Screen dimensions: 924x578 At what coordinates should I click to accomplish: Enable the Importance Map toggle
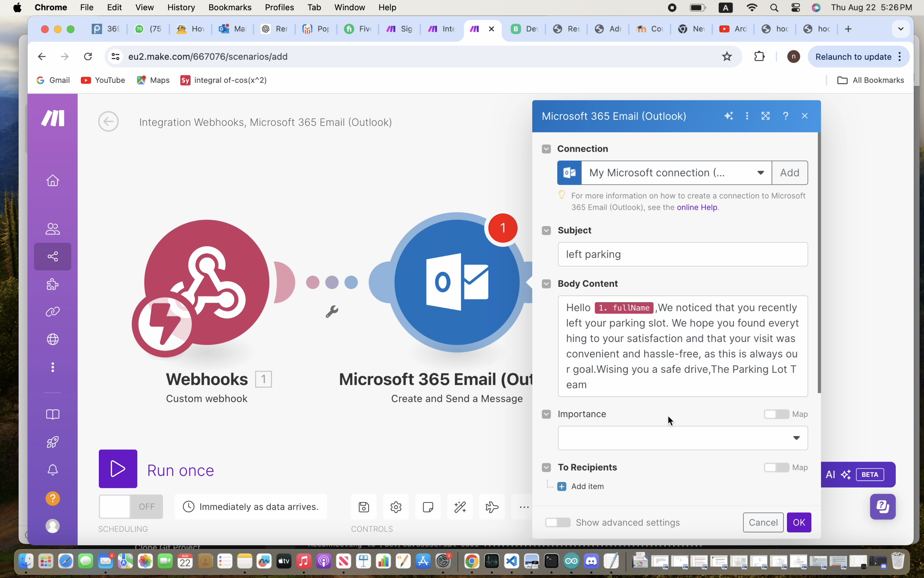[x=776, y=414]
